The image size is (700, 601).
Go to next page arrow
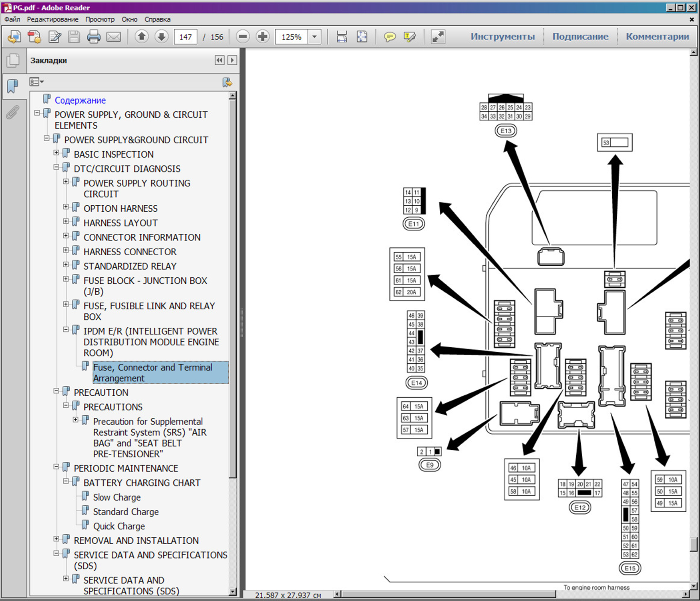tap(161, 37)
